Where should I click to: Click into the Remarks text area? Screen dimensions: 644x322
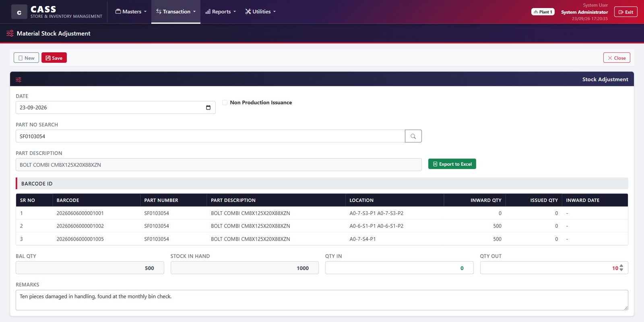pyautogui.click(x=322, y=300)
